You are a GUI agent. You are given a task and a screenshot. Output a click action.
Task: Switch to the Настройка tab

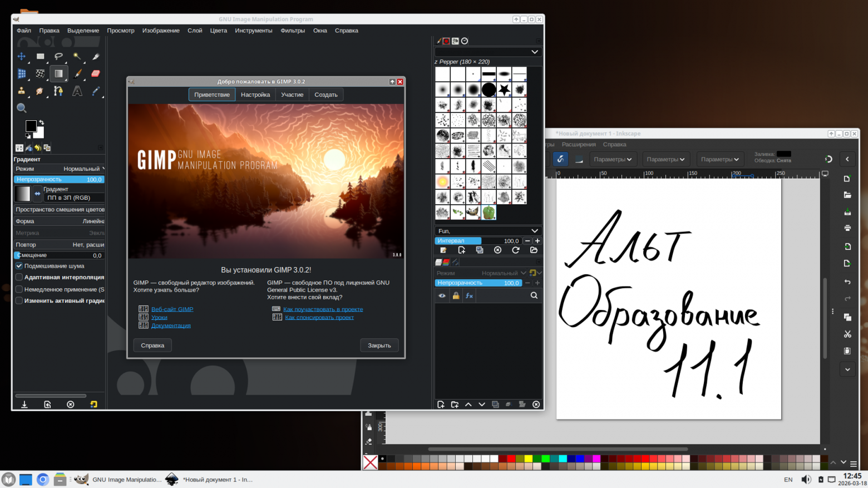255,95
